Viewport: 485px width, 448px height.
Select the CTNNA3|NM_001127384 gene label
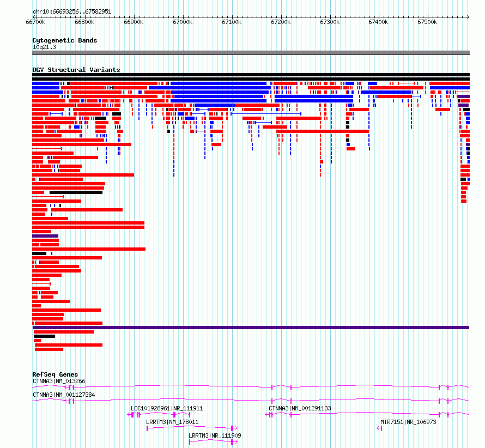point(64,395)
